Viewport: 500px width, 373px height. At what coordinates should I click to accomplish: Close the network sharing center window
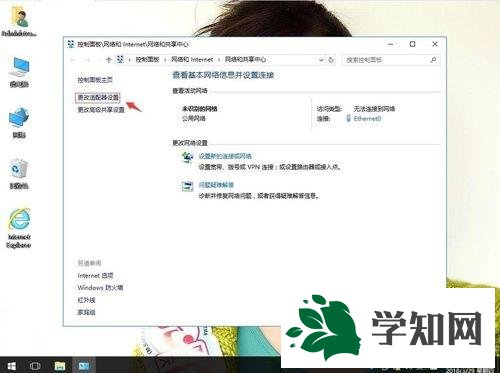(x=435, y=44)
